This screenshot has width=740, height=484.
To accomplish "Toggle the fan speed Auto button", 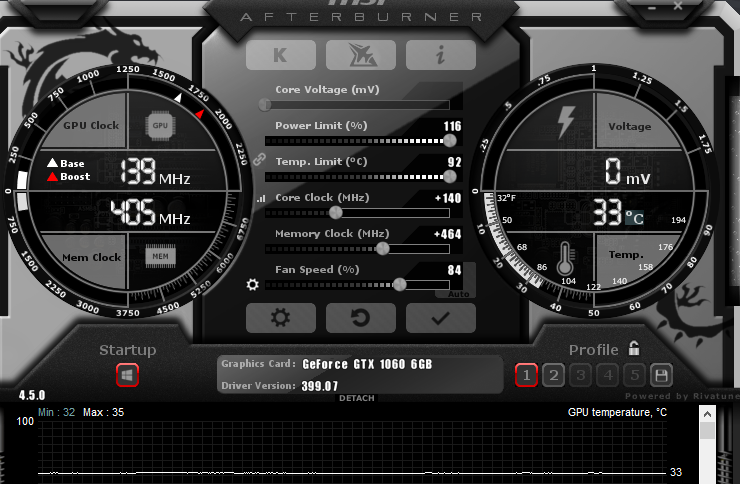I will click(x=459, y=294).
